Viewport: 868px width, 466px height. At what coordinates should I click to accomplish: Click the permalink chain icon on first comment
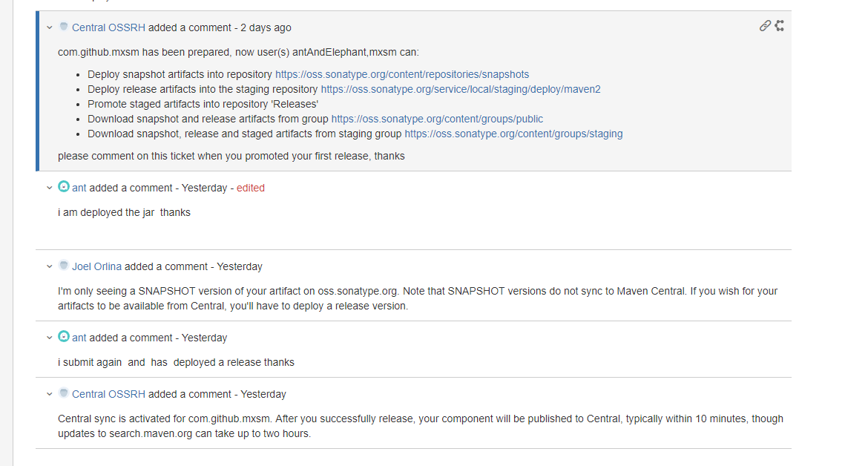(x=765, y=26)
